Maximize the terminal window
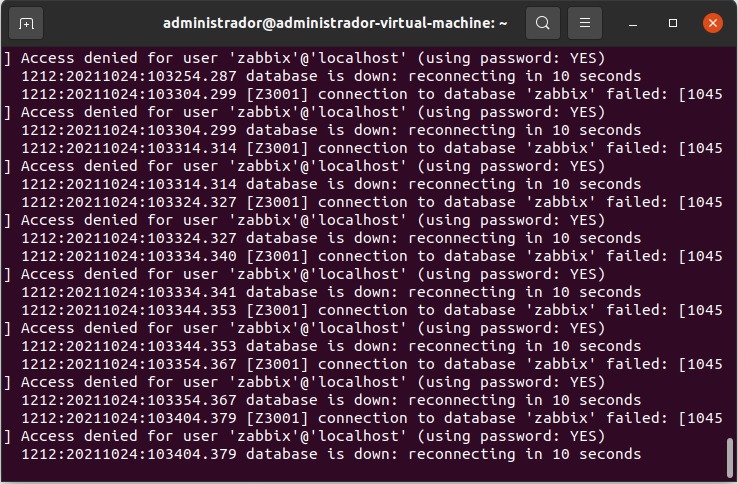The height and width of the screenshot is (484, 738). coord(673,23)
